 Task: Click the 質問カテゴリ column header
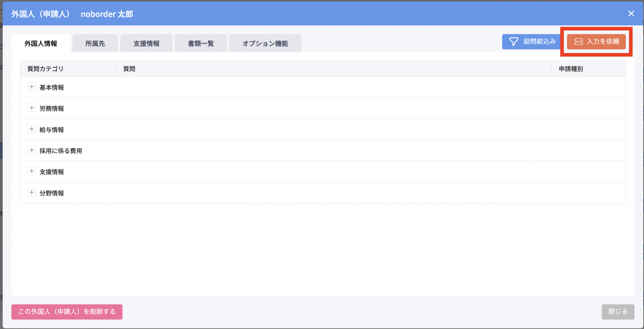click(x=45, y=69)
